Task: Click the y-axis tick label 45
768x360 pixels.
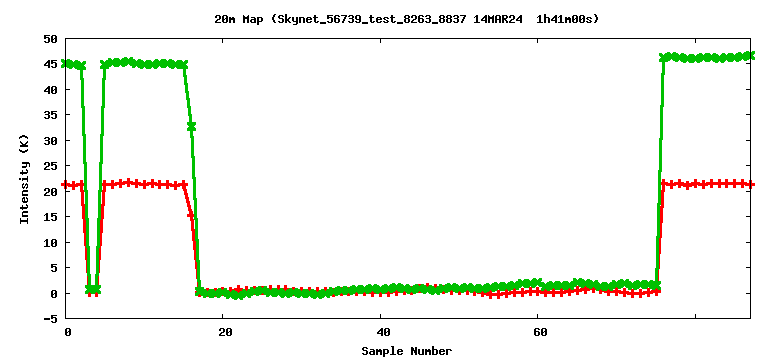Action: tap(51, 64)
